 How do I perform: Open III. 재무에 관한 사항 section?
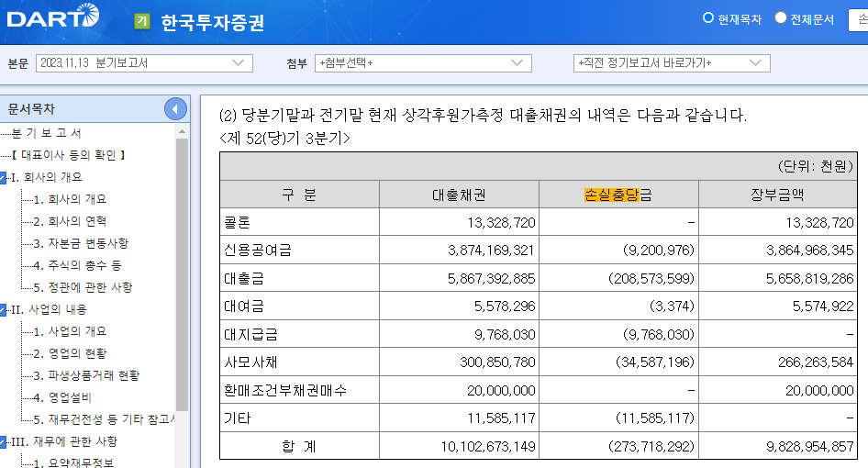coord(64,441)
